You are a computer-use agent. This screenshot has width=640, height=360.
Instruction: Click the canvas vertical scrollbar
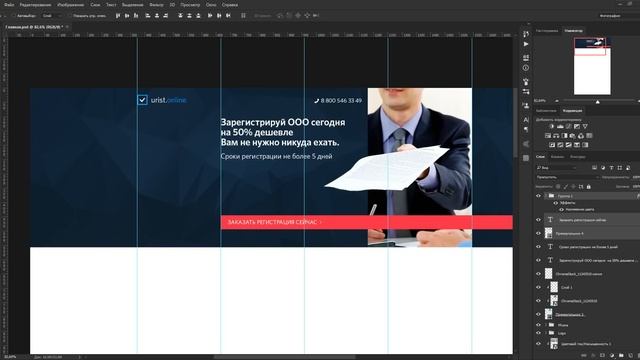pos(516,122)
